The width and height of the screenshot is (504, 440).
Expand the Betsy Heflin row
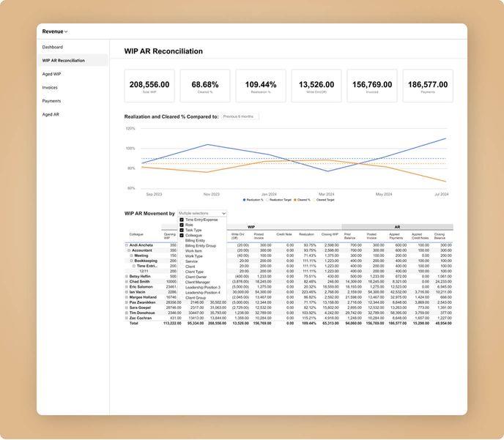point(127,276)
